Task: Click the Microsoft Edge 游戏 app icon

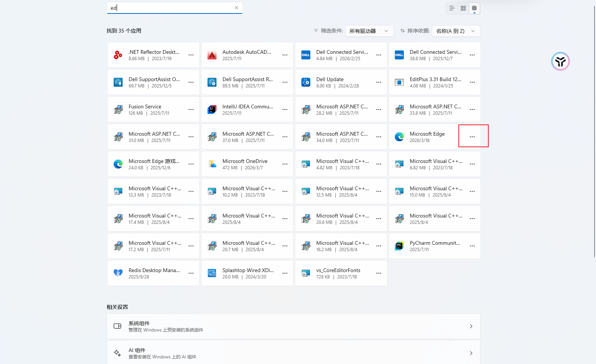Action: click(x=118, y=164)
